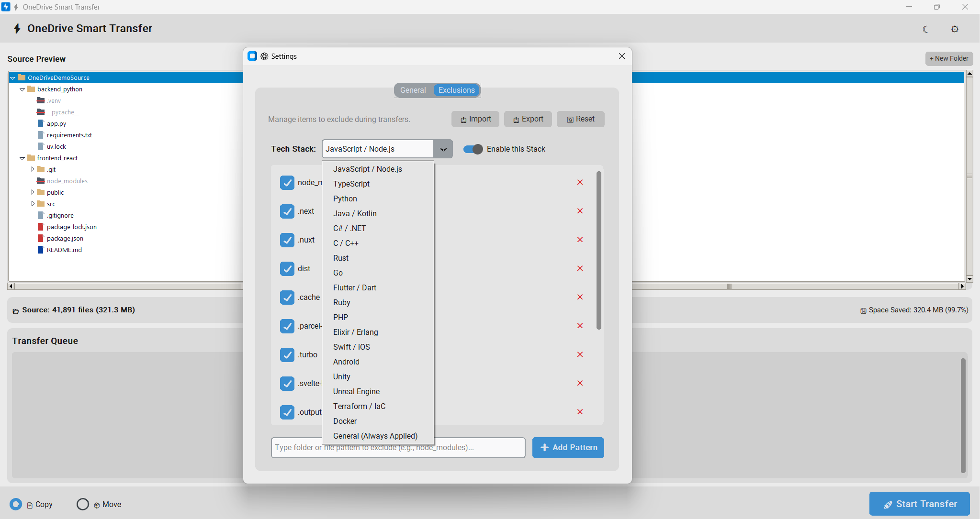Select the Copy radio button
The image size is (980, 519).
tap(16, 504)
